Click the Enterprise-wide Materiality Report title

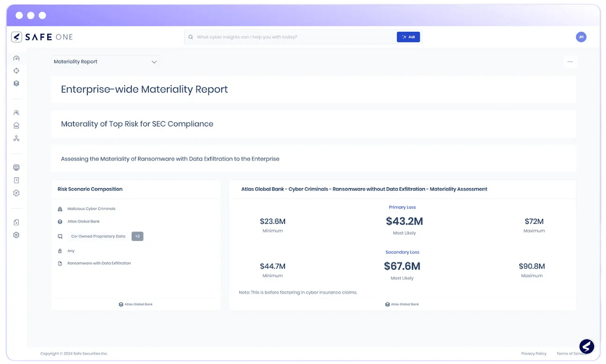(144, 89)
